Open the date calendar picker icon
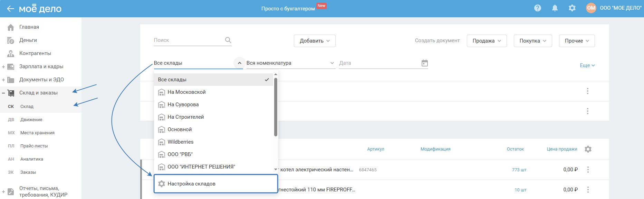 point(425,63)
